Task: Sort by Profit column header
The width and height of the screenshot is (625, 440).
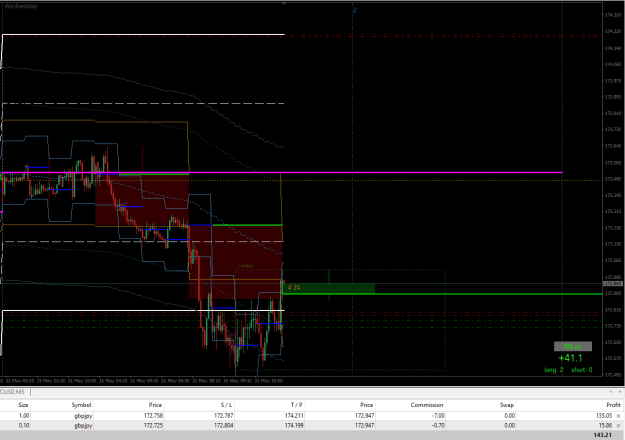Action: tap(613, 405)
